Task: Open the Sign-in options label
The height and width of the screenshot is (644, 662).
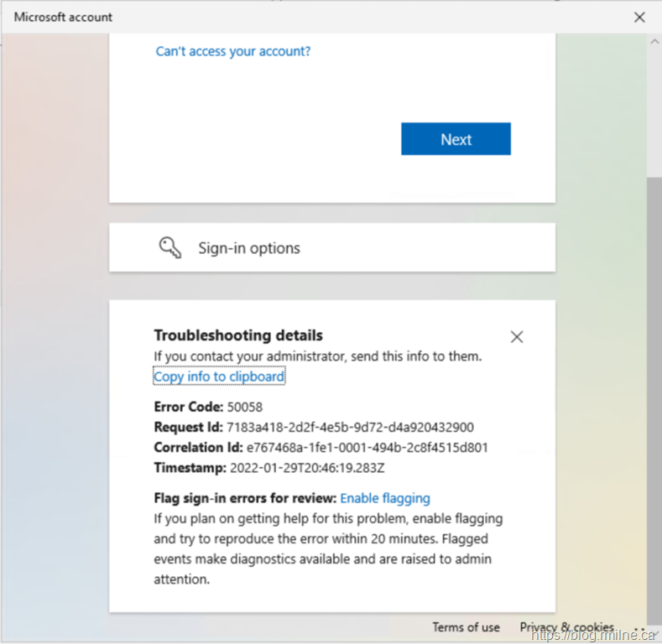Action: [249, 248]
